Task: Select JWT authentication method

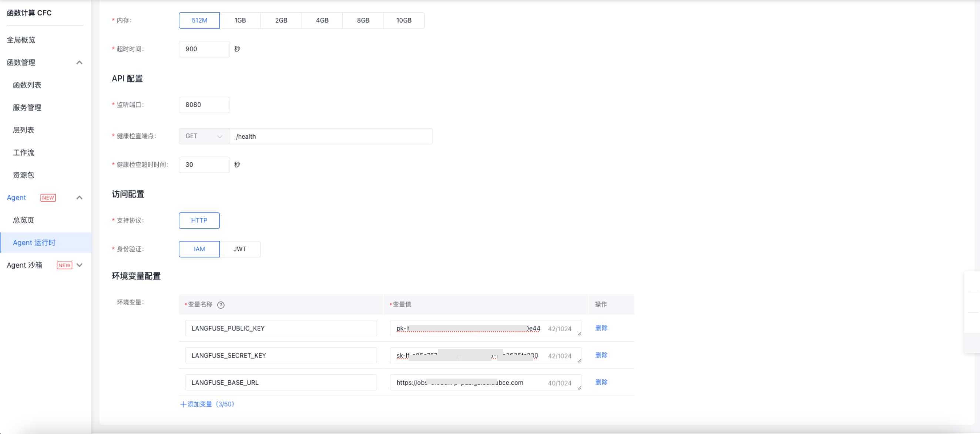Action: click(x=240, y=249)
